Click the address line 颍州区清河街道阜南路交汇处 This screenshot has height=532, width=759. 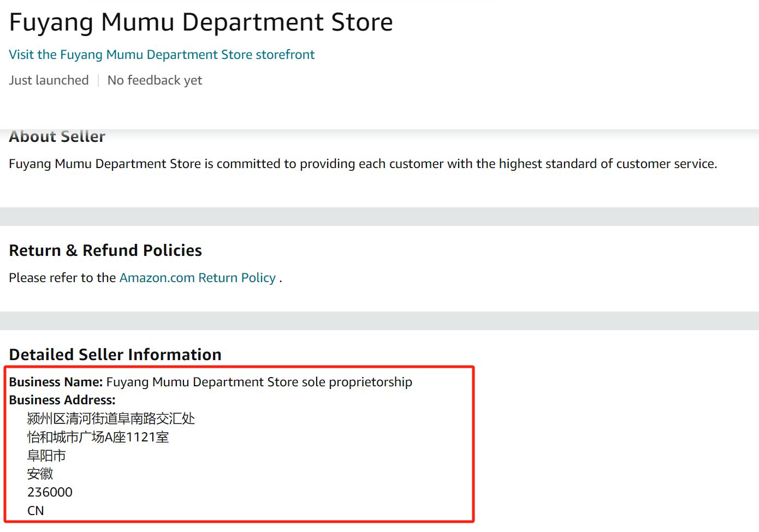[x=111, y=419]
